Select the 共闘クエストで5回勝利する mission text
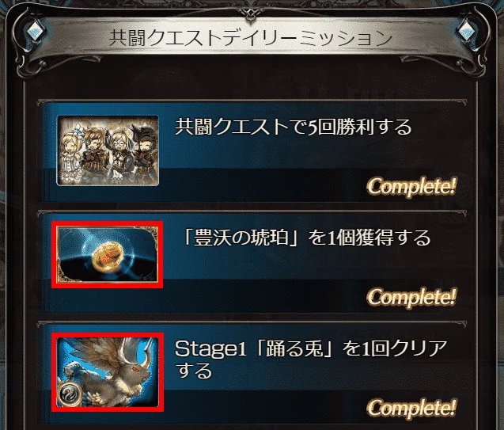Viewport: 504px width, 430px height. 293,127
